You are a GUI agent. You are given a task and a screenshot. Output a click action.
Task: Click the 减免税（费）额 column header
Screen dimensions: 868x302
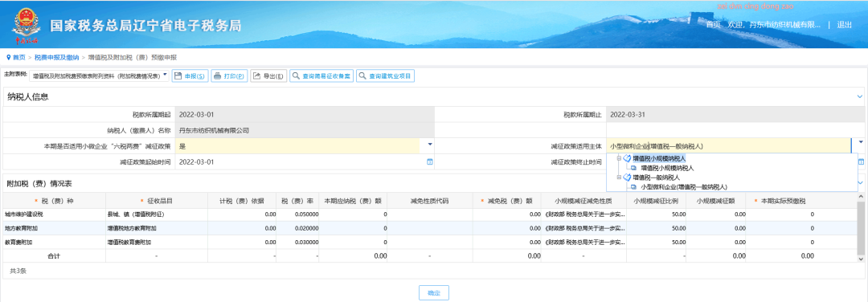click(507, 201)
